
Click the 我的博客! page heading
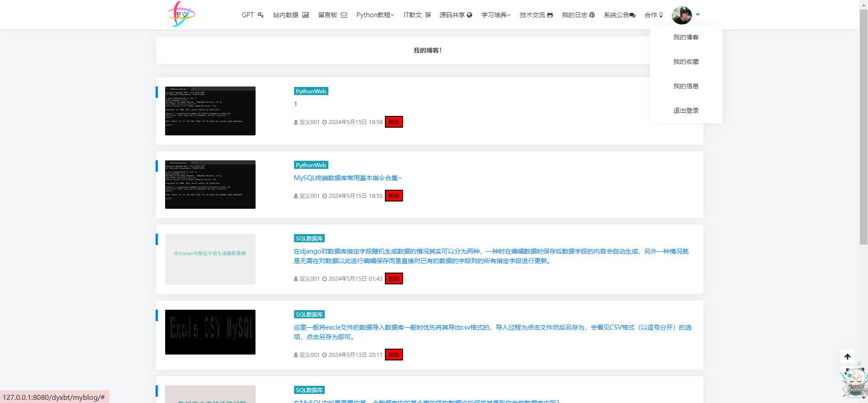[x=427, y=50]
